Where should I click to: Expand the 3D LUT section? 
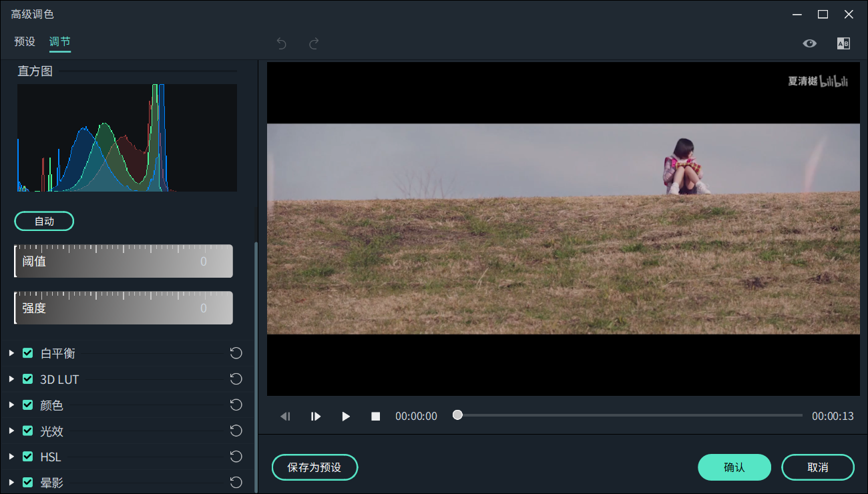[11, 379]
